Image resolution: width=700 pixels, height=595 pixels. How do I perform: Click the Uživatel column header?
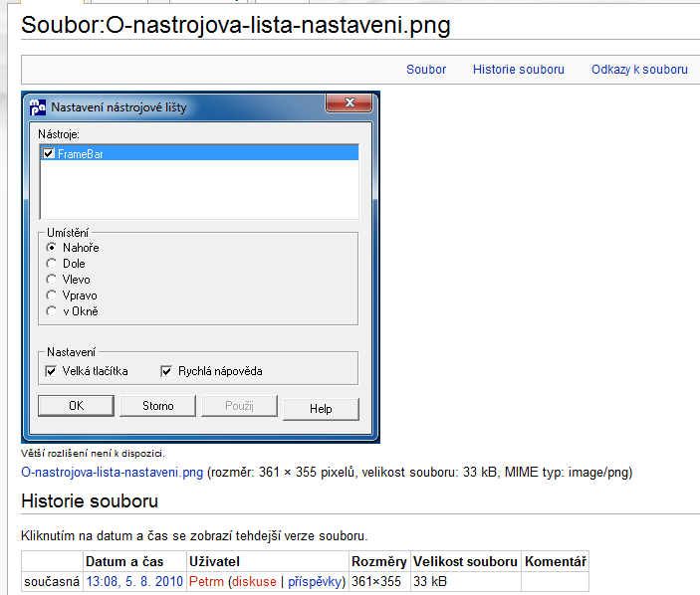pos(268,561)
